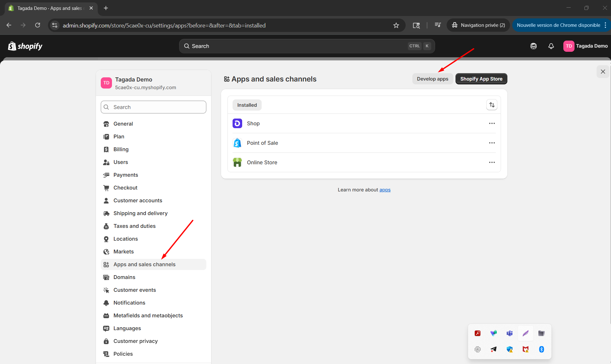Open General settings
The width and height of the screenshot is (611, 364).
click(x=154, y=124)
